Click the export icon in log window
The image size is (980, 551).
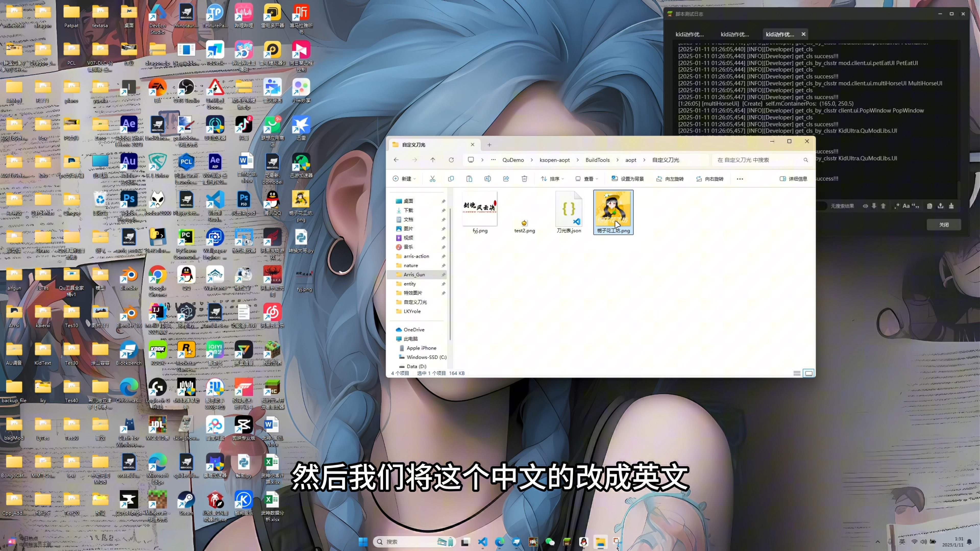tap(940, 206)
